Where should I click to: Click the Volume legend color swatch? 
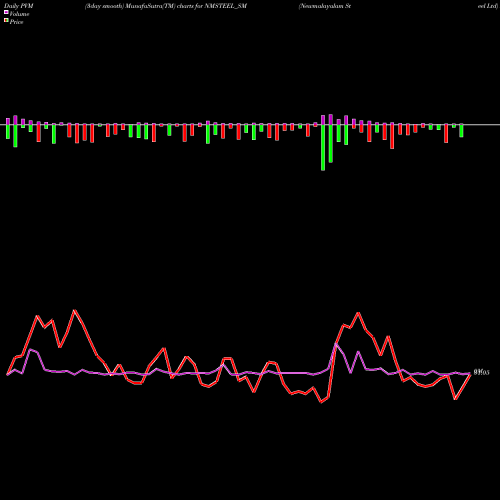pos(6,13)
